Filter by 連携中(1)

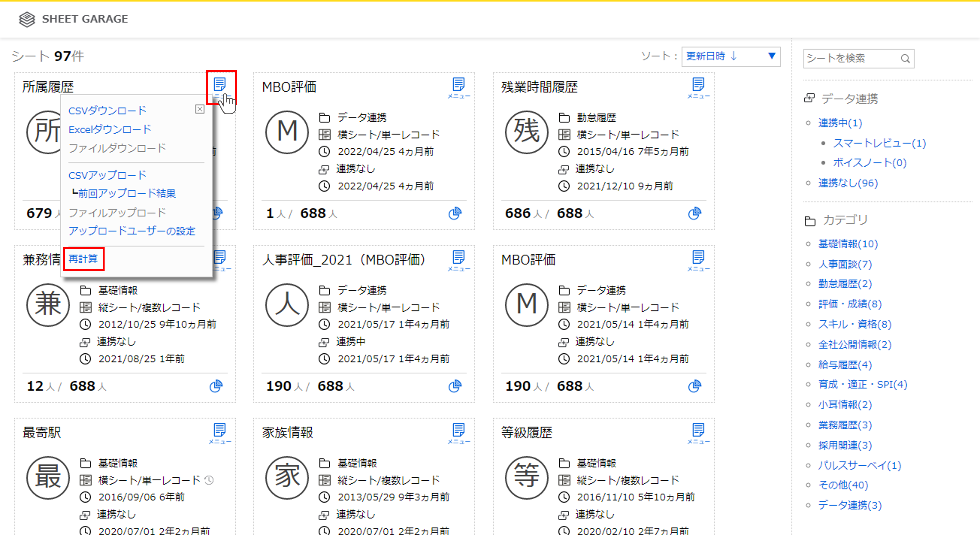(x=840, y=123)
